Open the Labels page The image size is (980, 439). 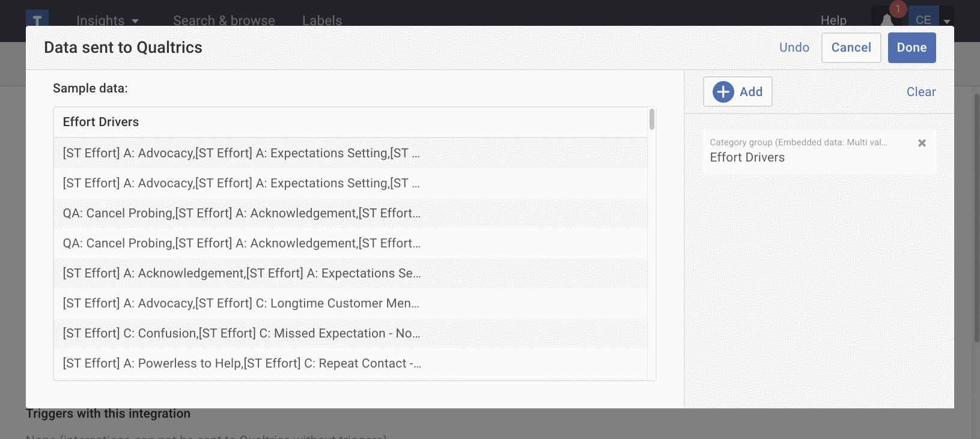click(322, 20)
